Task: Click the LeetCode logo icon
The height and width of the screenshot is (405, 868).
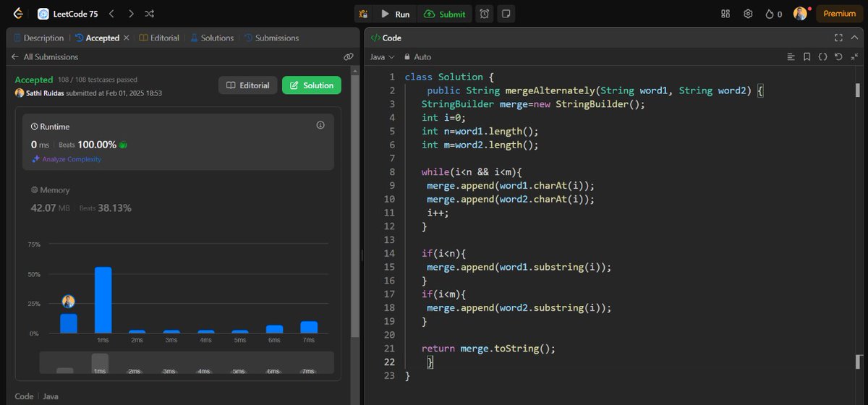Action: 17,14
